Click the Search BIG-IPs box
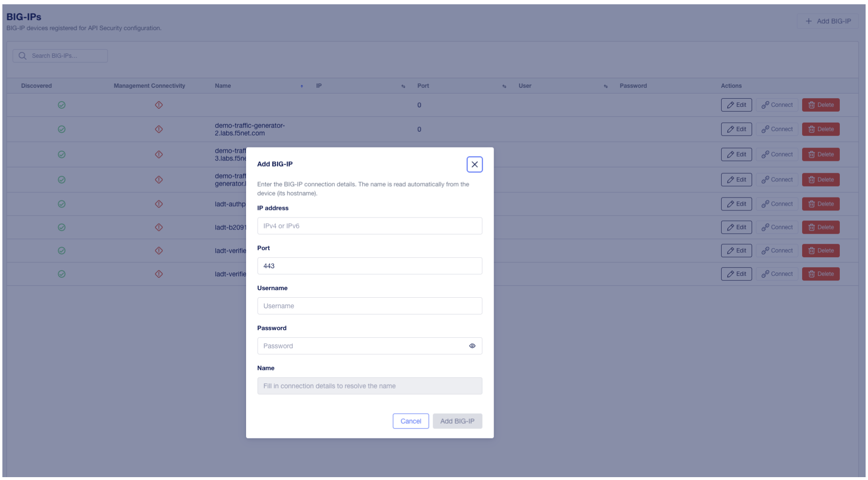 coord(60,56)
